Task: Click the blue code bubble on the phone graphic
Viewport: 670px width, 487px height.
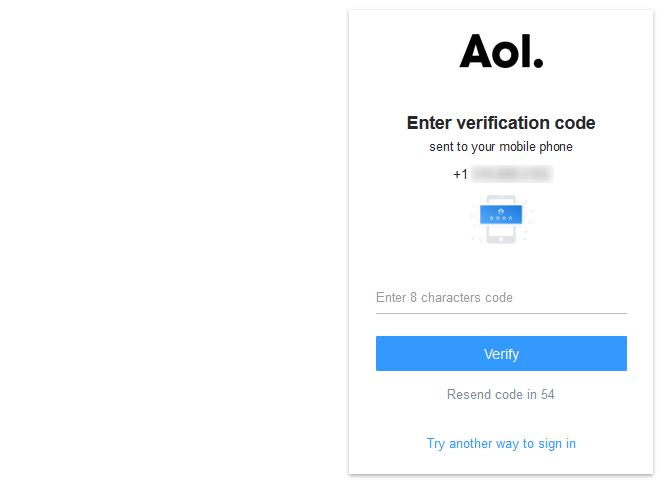Action: click(x=501, y=214)
